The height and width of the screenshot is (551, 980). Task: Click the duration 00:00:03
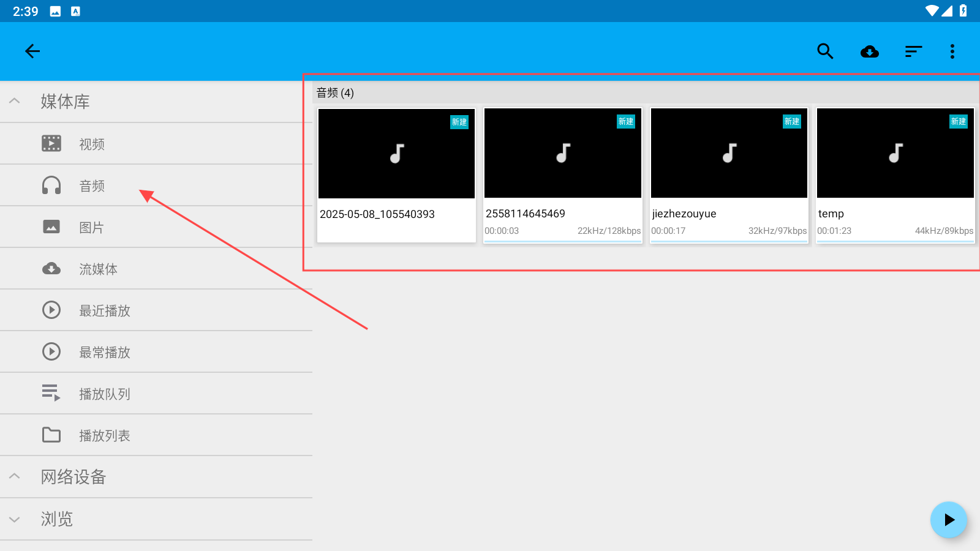[x=502, y=231]
